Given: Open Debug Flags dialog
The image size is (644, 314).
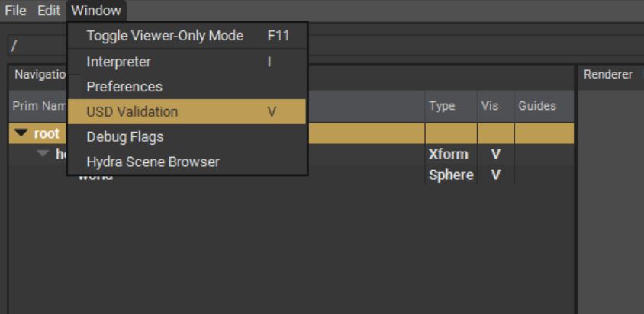Looking at the screenshot, I should pos(125,137).
